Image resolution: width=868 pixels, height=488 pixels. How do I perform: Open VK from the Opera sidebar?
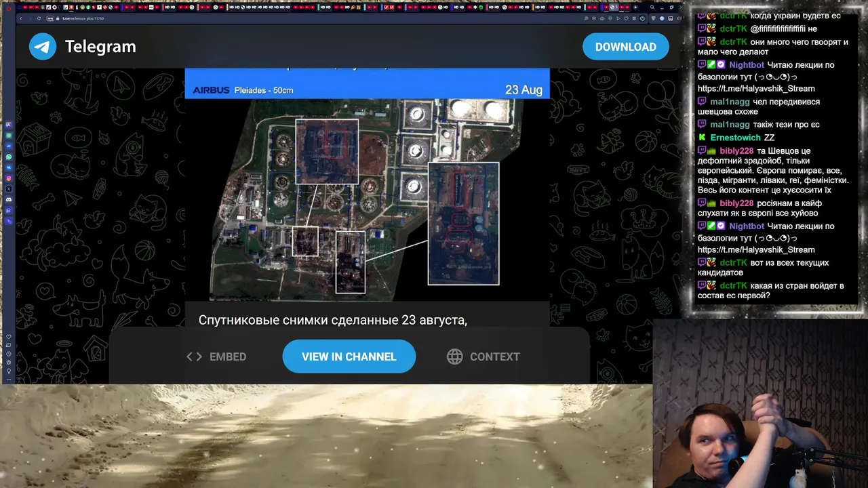pyautogui.click(x=9, y=167)
